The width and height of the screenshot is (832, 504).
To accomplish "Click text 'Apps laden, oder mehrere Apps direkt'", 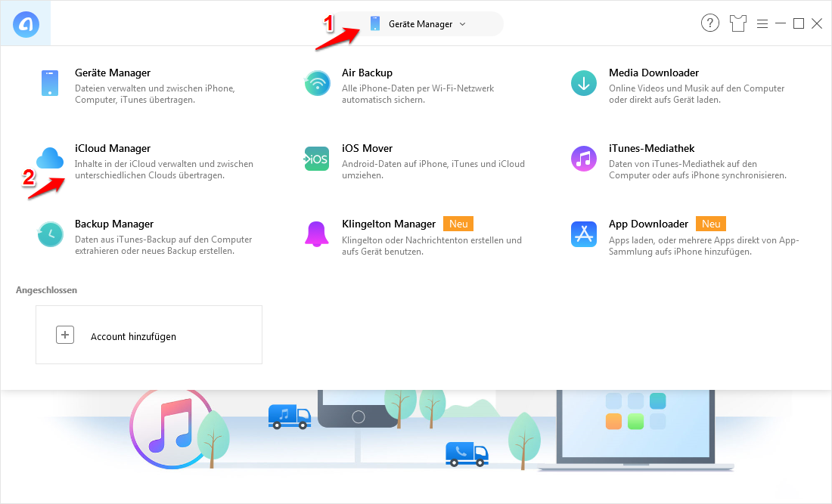I will [684, 240].
